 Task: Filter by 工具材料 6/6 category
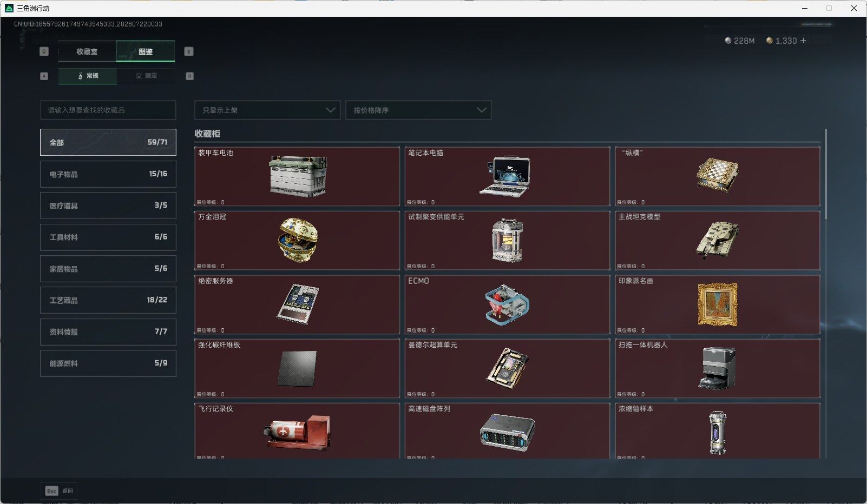108,237
